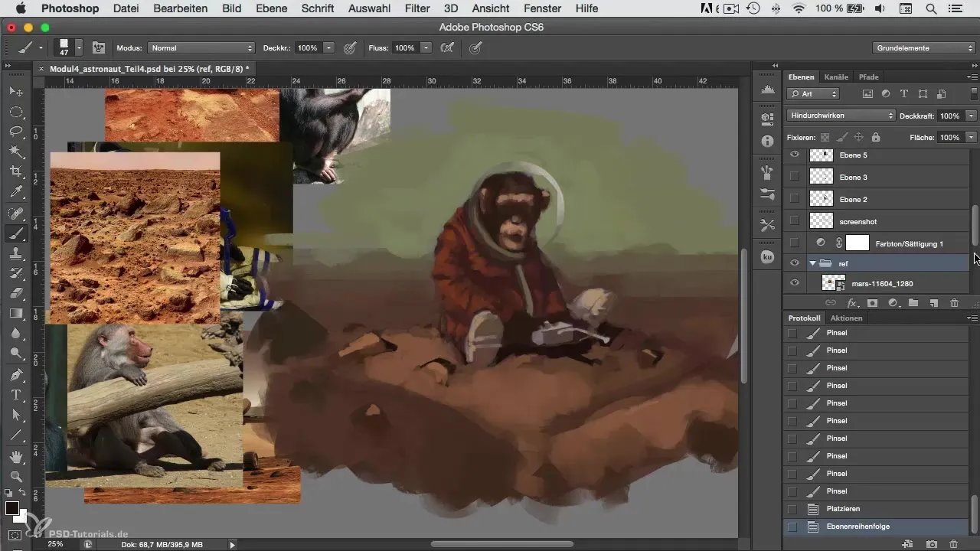Open Kuler panel icon in dock
Screen dimensions: 980x551
[x=767, y=257]
